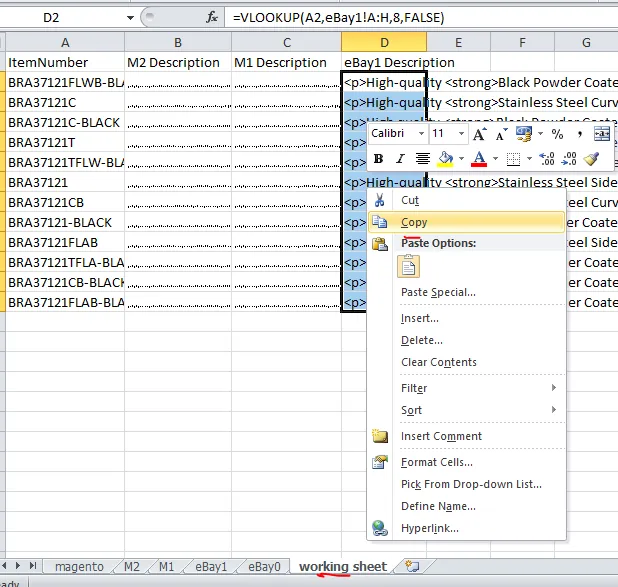Click Increase Decimal icon
The width and height of the screenshot is (618, 587).
coord(547,159)
